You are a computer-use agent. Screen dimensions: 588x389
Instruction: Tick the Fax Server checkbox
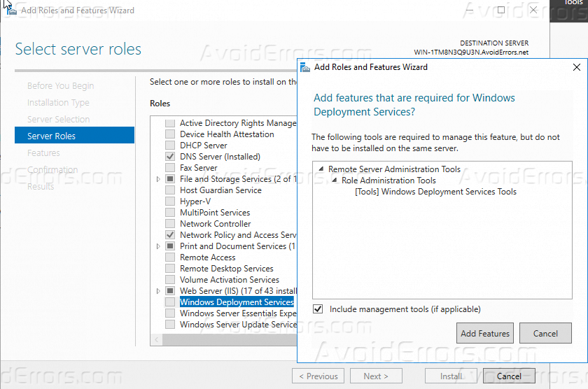tap(170, 168)
